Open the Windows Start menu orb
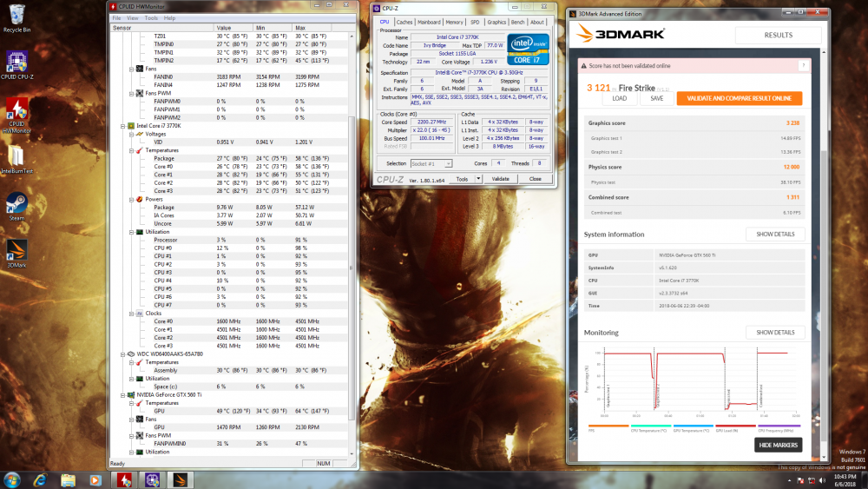Viewport: 868px width, 489px height. [x=12, y=479]
